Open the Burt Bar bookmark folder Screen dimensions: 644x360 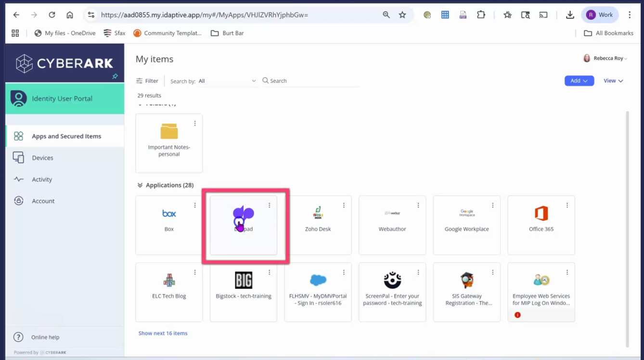pyautogui.click(x=227, y=33)
